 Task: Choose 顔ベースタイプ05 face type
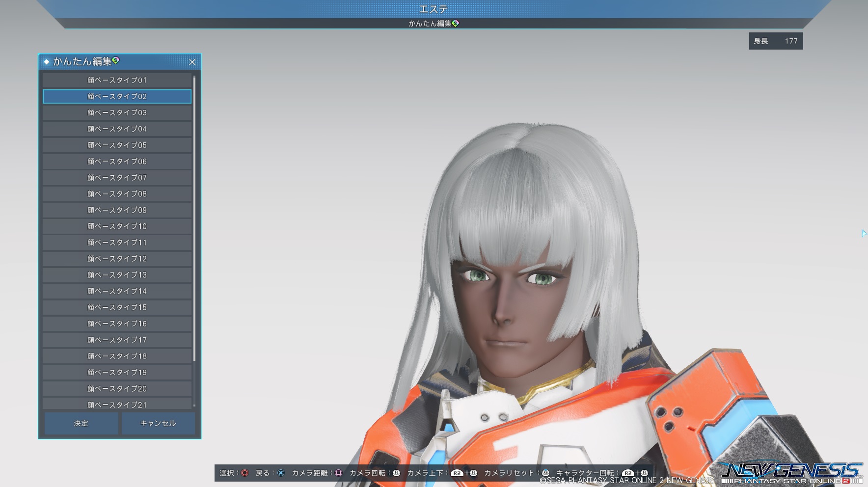(x=117, y=145)
